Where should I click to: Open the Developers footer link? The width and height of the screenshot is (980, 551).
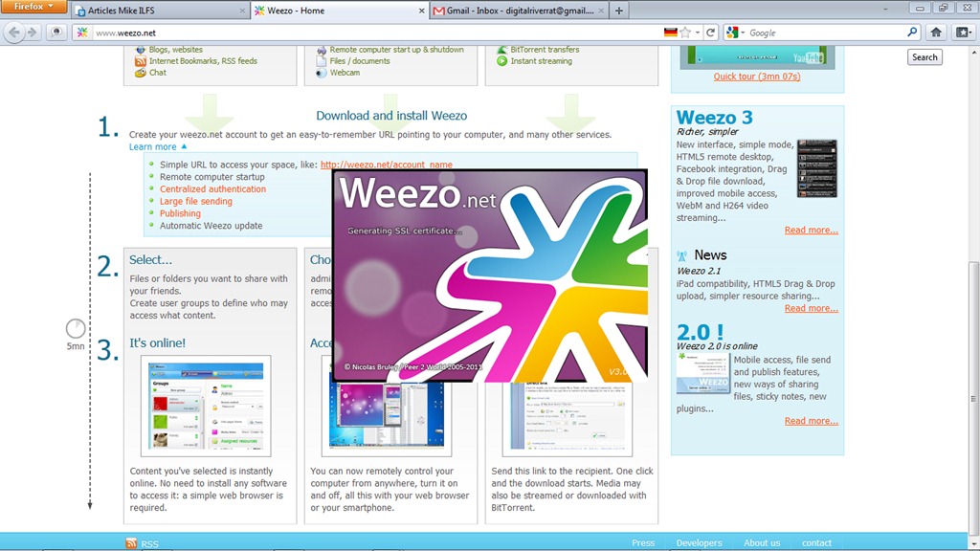(699, 543)
